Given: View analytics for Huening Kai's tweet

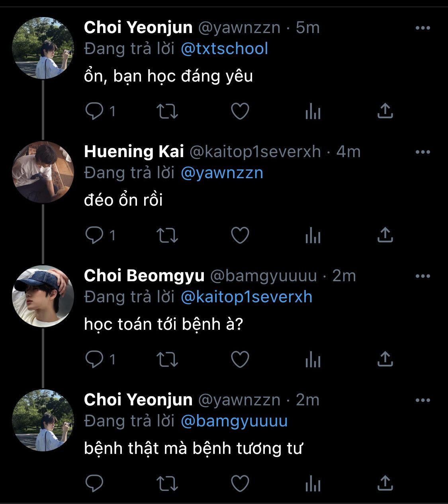Looking at the screenshot, I should [x=313, y=235].
